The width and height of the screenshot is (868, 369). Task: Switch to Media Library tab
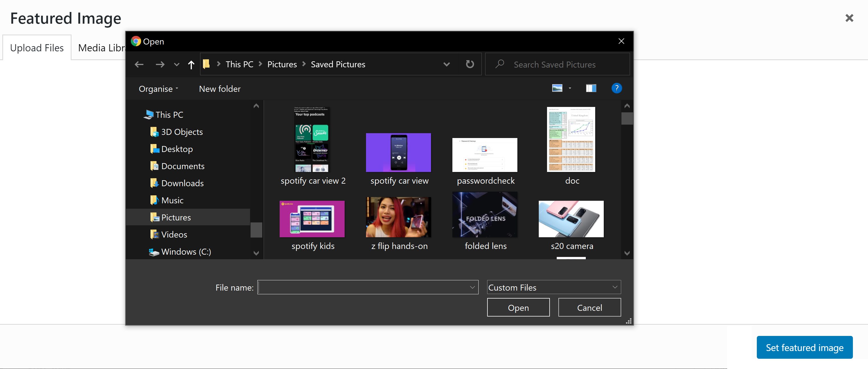pyautogui.click(x=101, y=48)
